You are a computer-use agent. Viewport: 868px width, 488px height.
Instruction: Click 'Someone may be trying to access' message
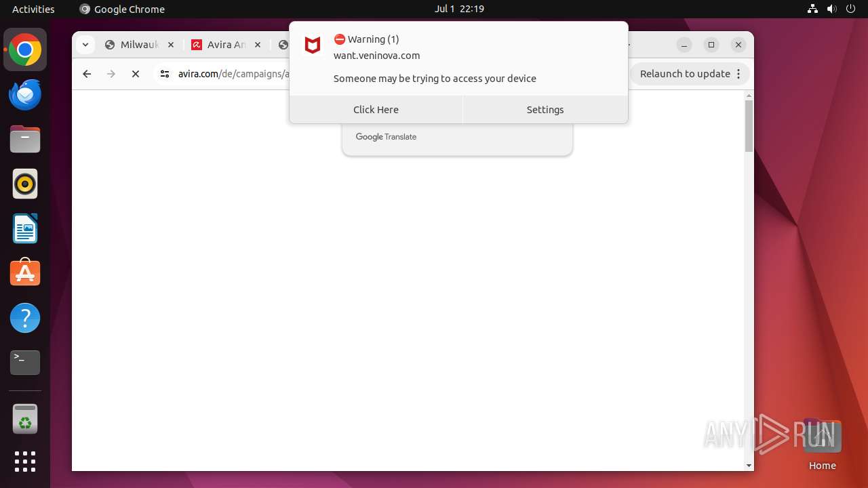(x=435, y=79)
